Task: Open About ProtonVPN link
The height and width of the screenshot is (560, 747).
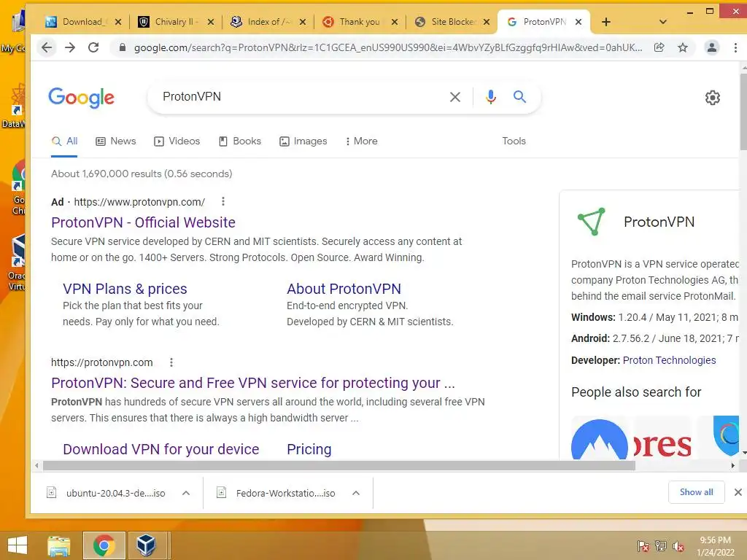Action: point(344,289)
